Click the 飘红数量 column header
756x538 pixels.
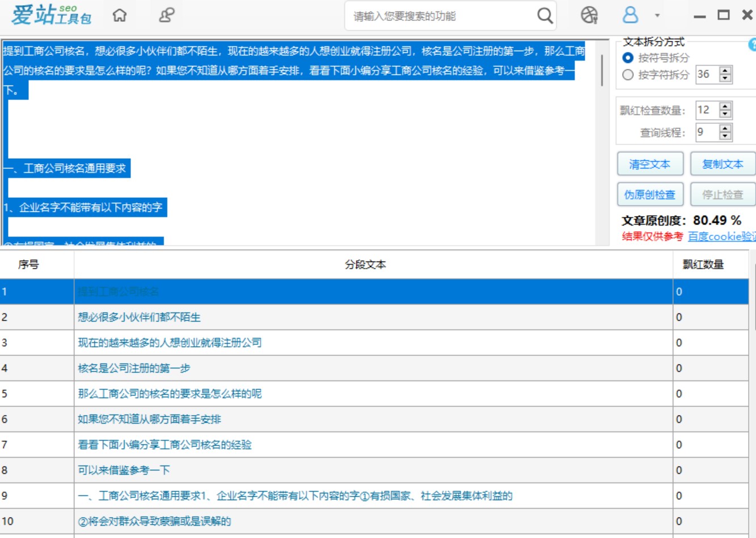703,265
